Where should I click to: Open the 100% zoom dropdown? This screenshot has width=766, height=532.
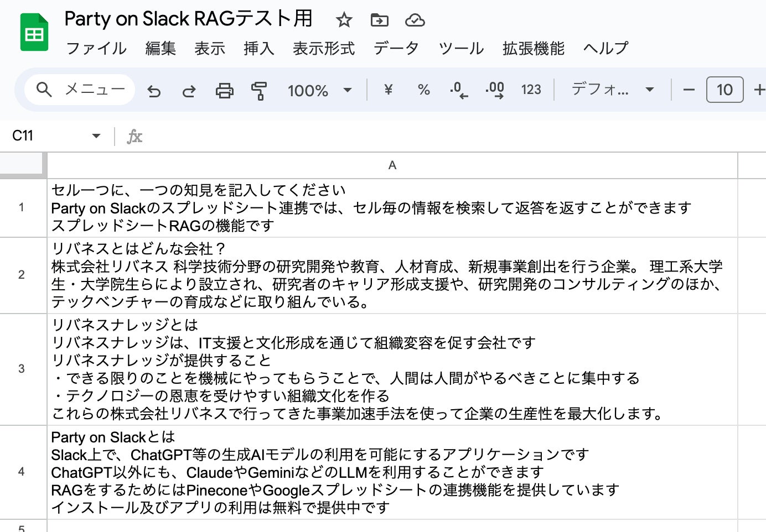[320, 90]
